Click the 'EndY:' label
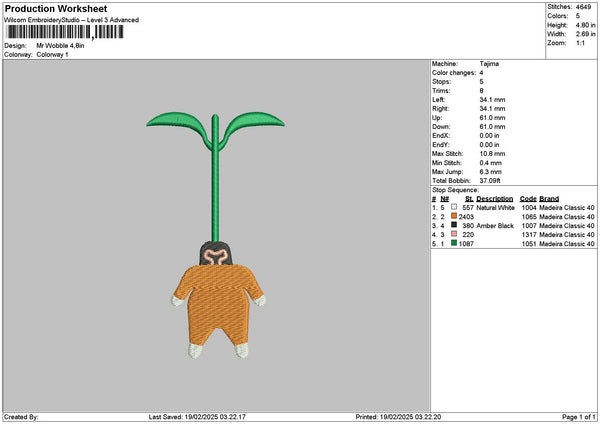The image size is (600, 424). (441, 145)
